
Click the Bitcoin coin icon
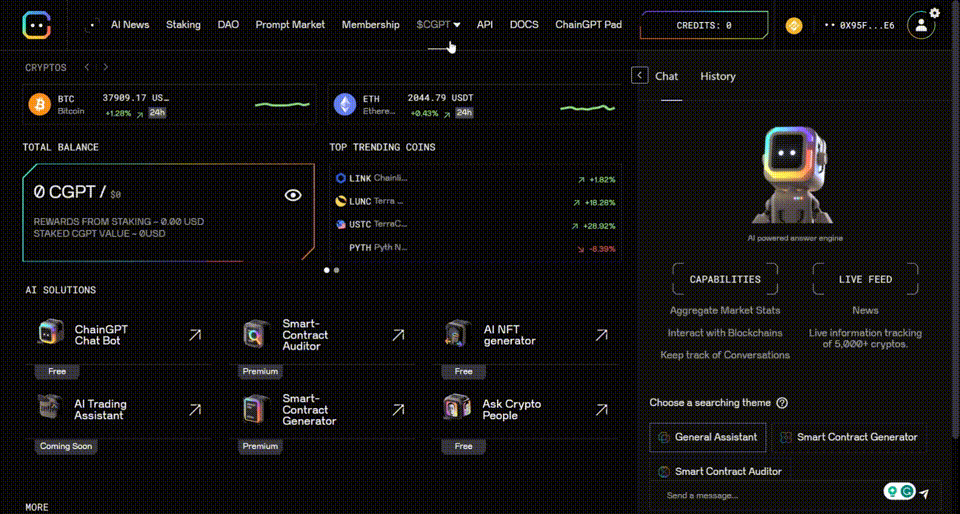[39, 104]
